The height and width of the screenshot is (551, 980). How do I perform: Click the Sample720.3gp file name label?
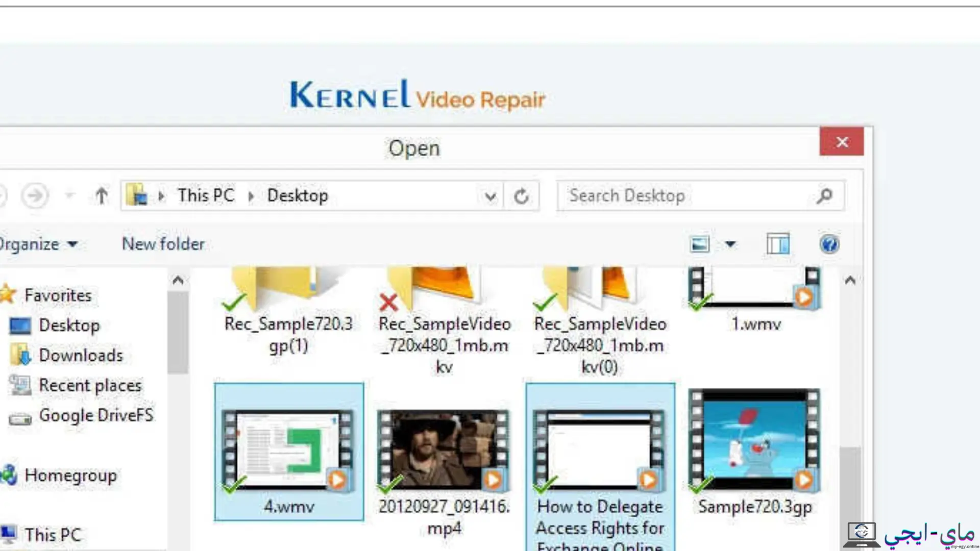(755, 507)
